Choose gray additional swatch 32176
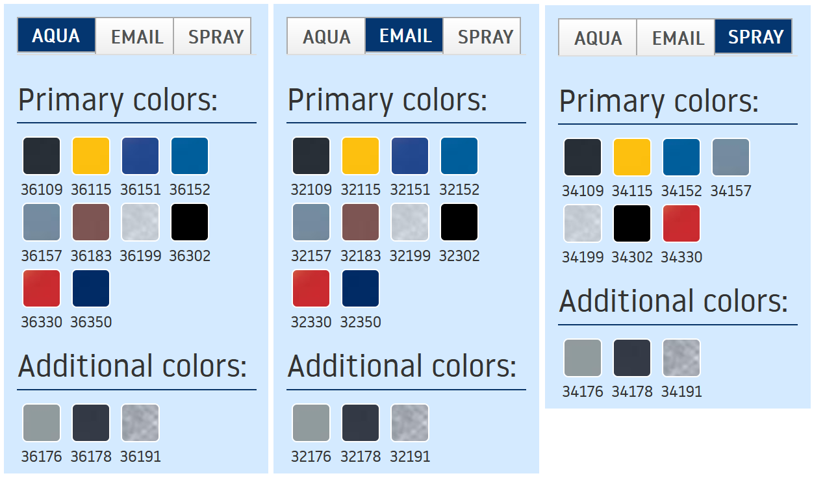 (x=311, y=423)
